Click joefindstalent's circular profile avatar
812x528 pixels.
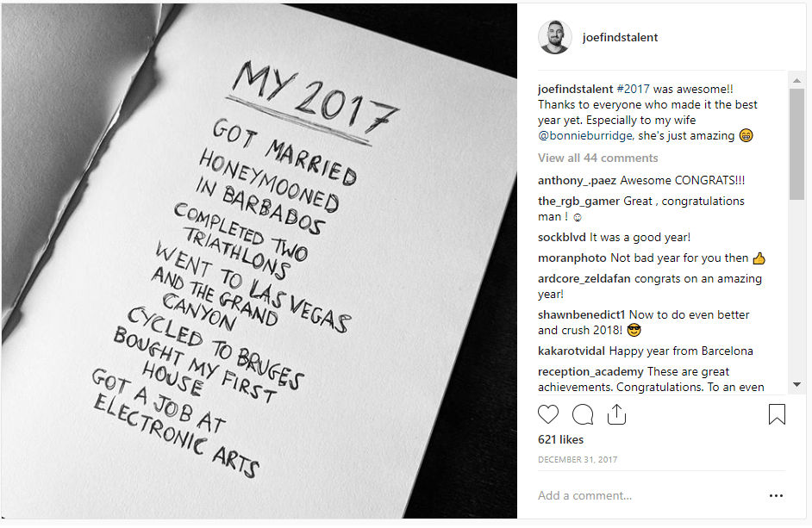tap(555, 37)
